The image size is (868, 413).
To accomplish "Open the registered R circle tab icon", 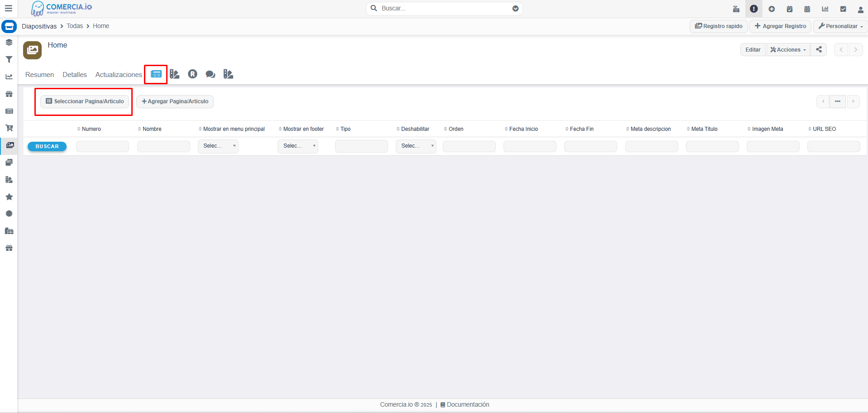I will tap(192, 74).
